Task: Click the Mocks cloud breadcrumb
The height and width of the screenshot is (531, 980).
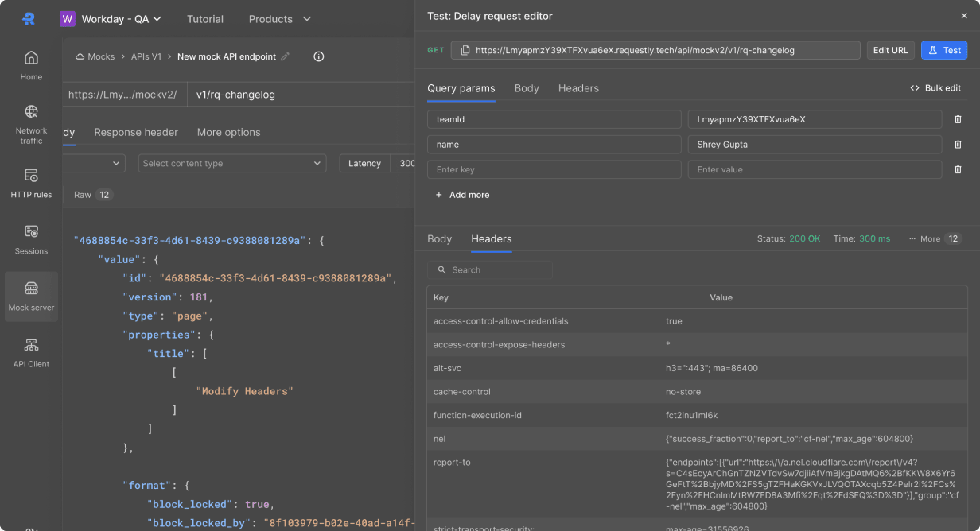Action: (95, 56)
